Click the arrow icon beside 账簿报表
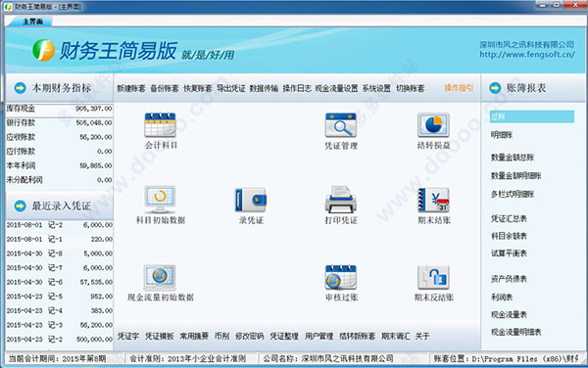 [495, 88]
